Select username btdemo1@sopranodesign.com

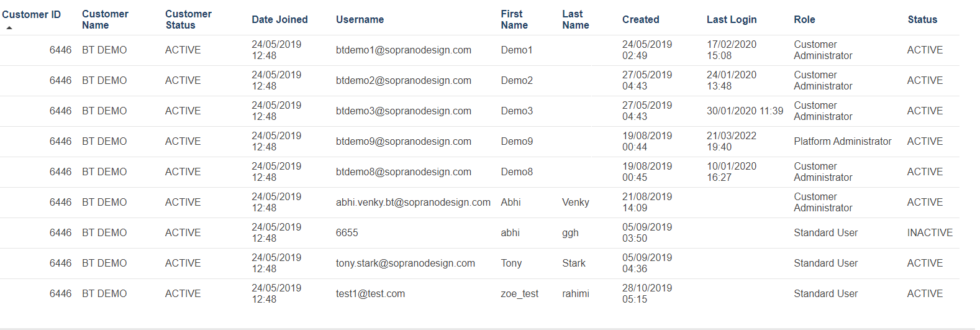403,50
